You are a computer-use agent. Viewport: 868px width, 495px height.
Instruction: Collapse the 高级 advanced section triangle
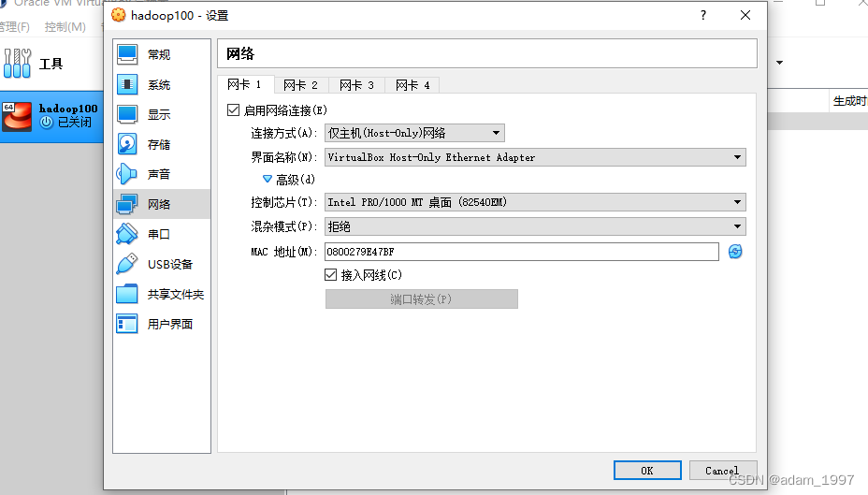(268, 180)
